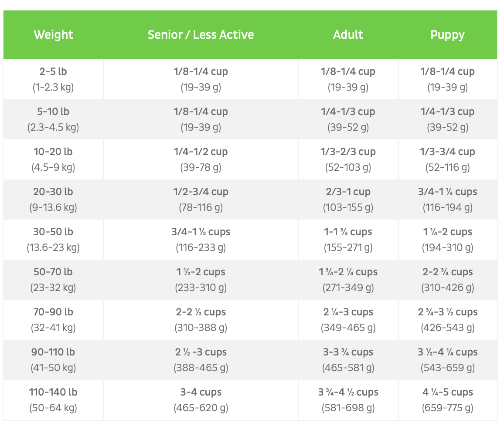Click the senior 3-4 cups cell
Viewport: 504px width, 433px height.
pyautogui.click(x=201, y=400)
